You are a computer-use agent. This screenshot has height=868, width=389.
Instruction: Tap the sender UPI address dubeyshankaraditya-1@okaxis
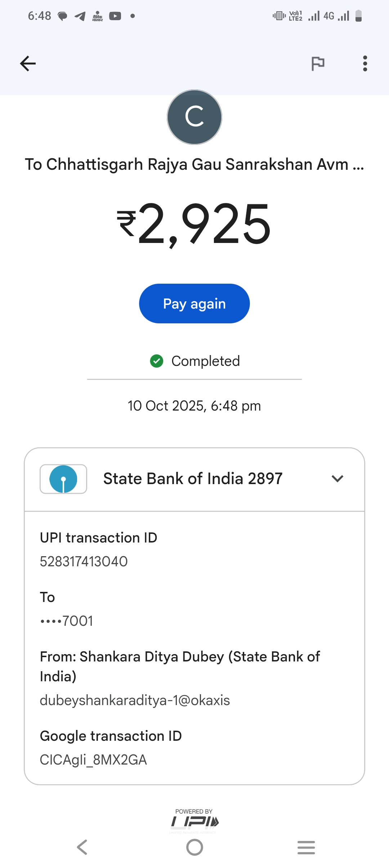(x=135, y=700)
